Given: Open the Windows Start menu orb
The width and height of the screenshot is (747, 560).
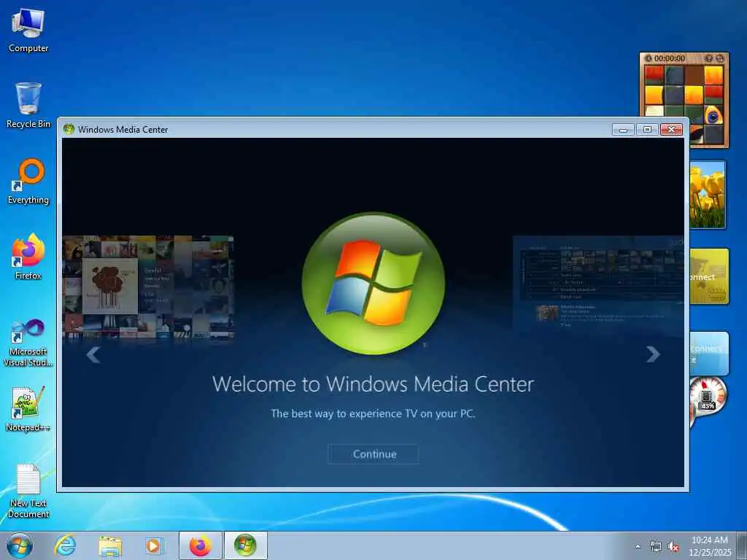Looking at the screenshot, I should pyautogui.click(x=20, y=545).
